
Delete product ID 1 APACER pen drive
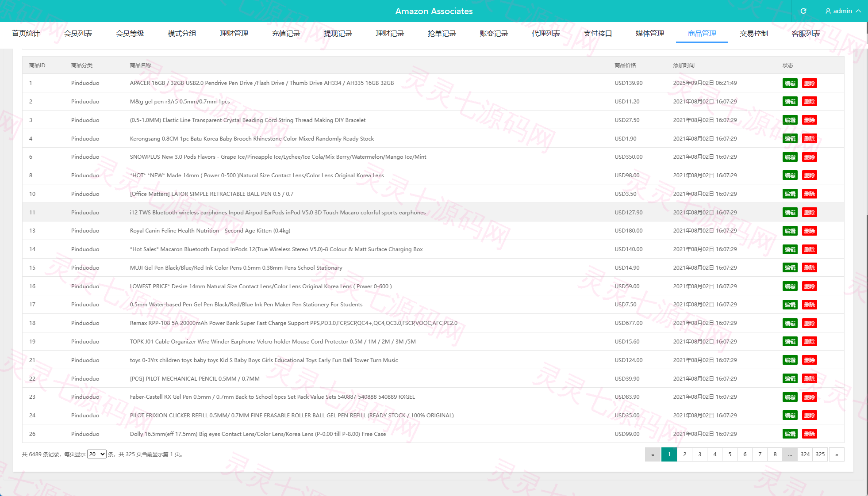(x=810, y=83)
